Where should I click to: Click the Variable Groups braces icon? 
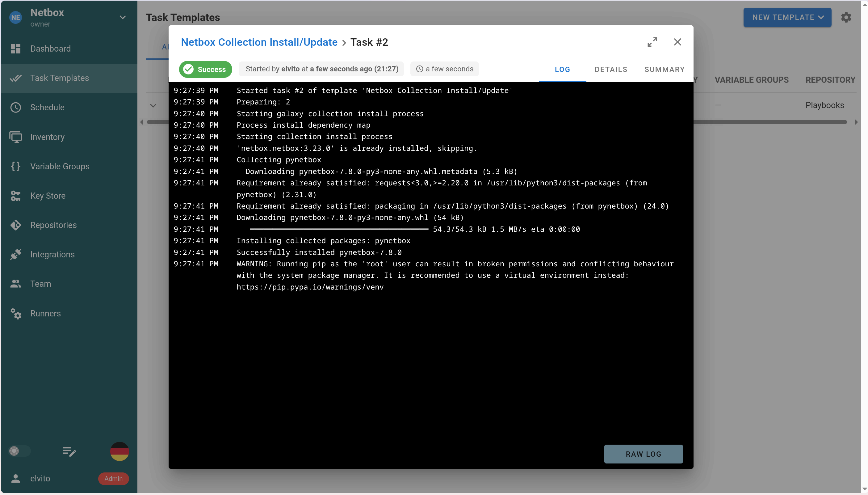coord(16,166)
